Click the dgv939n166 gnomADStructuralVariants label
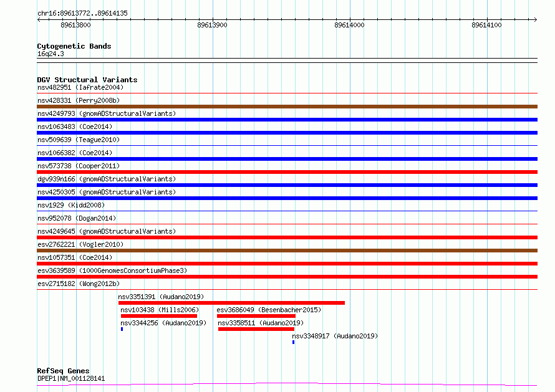The height and width of the screenshot is (392, 555). click(x=107, y=179)
